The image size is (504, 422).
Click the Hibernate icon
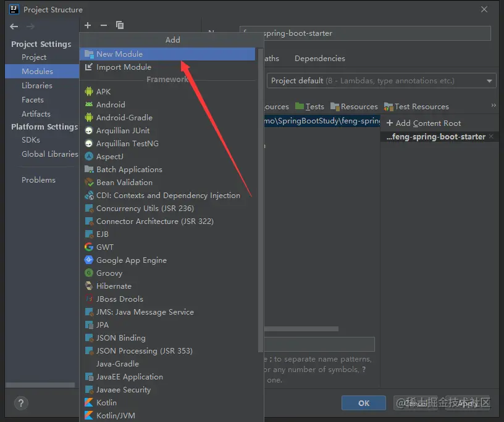point(89,286)
